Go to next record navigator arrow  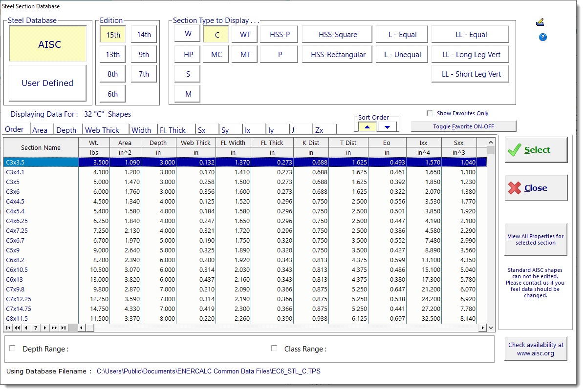coord(44,328)
